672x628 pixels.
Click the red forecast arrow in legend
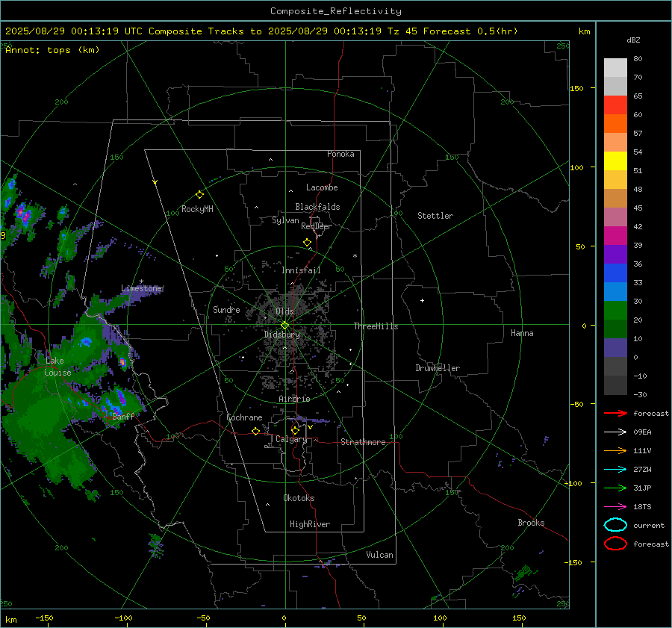tap(615, 413)
